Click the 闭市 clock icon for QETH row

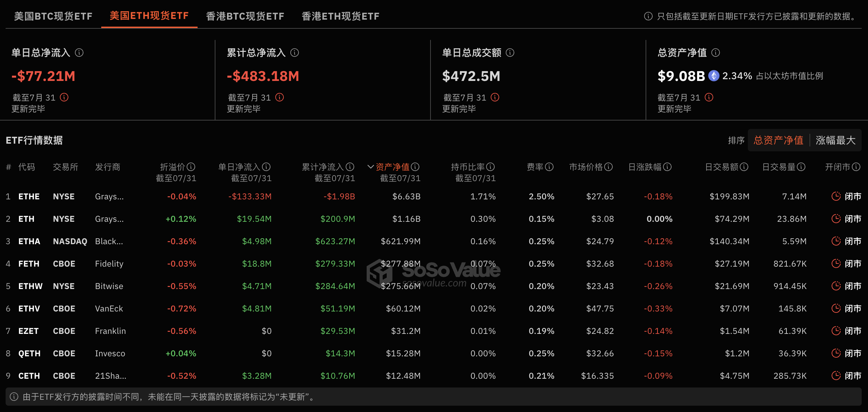point(836,353)
